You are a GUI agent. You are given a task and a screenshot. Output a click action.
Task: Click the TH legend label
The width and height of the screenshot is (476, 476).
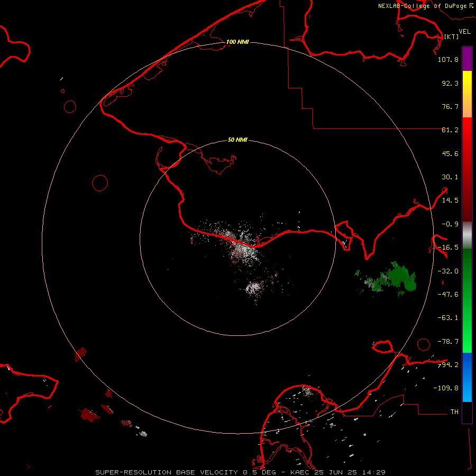[454, 412]
